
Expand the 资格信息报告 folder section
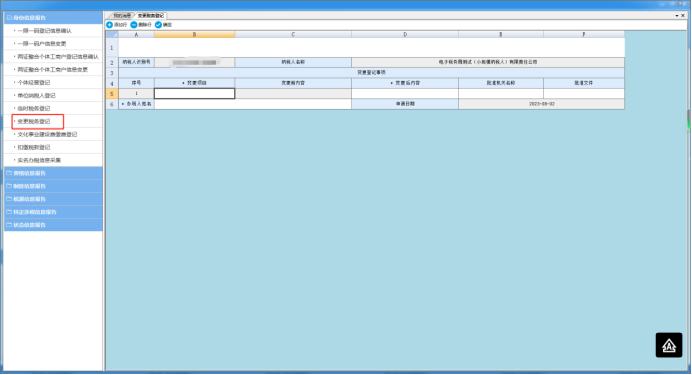pos(53,173)
